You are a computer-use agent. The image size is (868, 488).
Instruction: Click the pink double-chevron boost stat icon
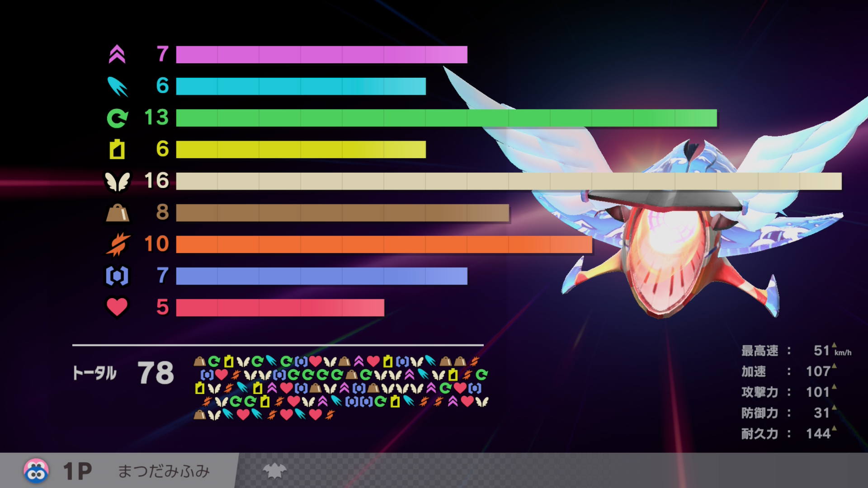coord(117,55)
